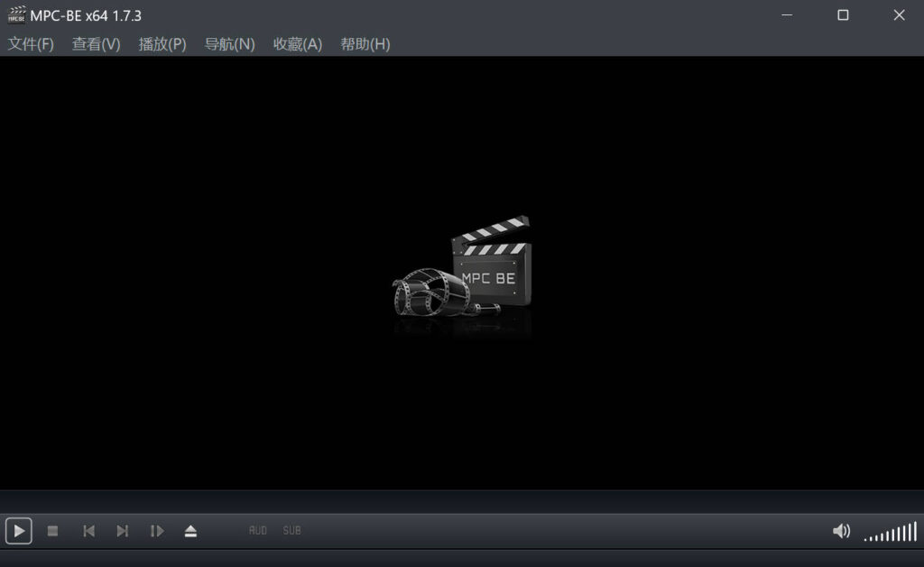Screen dimensions: 924x567
Task: Maximize the MPC-BE window
Action: click(x=843, y=14)
